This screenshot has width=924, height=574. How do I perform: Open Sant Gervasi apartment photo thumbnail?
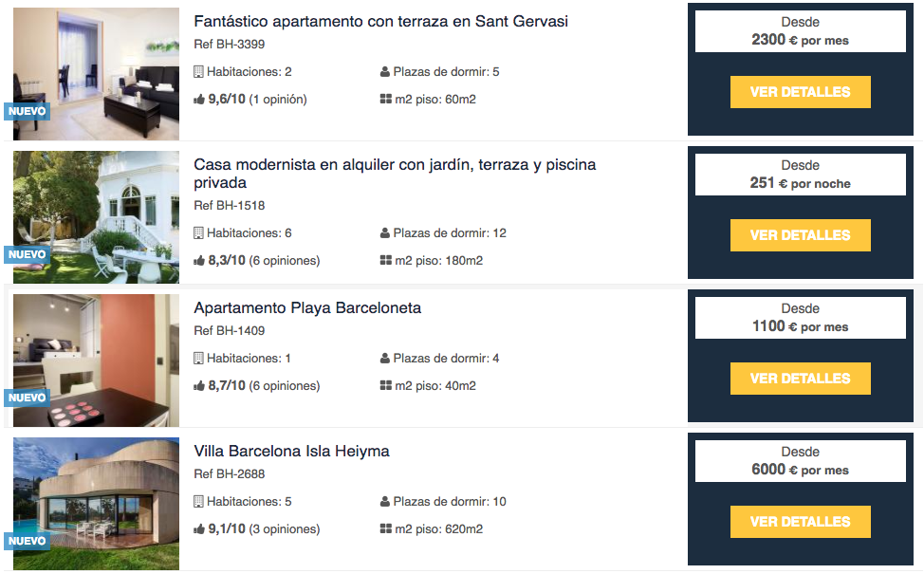(x=96, y=74)
